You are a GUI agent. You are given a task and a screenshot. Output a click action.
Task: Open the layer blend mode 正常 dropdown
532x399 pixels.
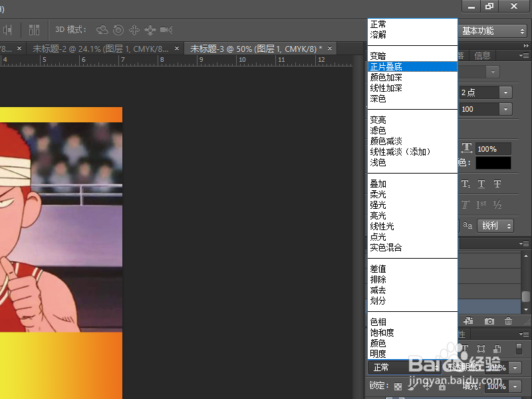click(404, 368)
